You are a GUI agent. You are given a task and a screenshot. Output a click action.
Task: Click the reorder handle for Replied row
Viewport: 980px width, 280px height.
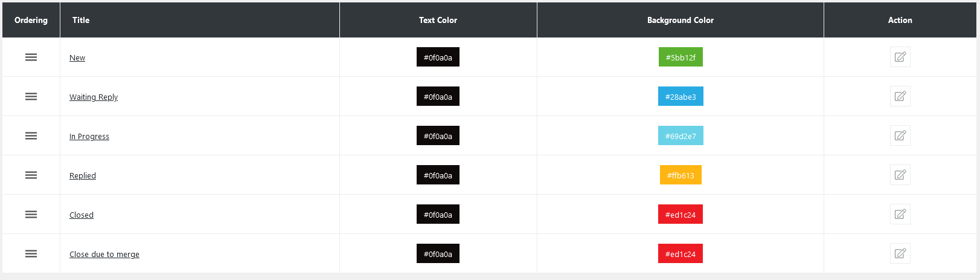(31, 175)
